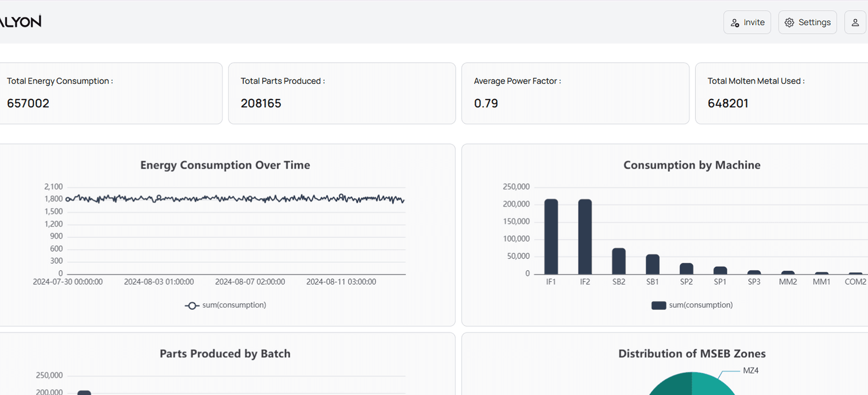Pick the SP1 bar in the machine chart

(720, 271)
